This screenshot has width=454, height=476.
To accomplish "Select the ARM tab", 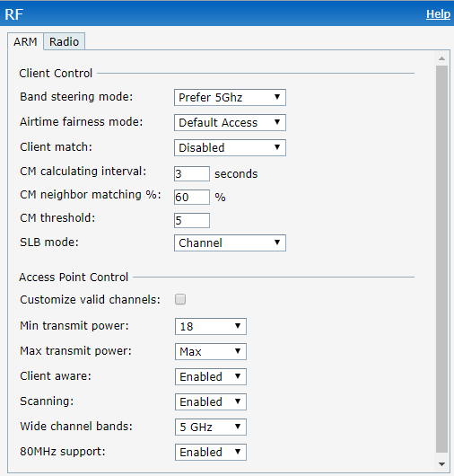I will (25, 41).
